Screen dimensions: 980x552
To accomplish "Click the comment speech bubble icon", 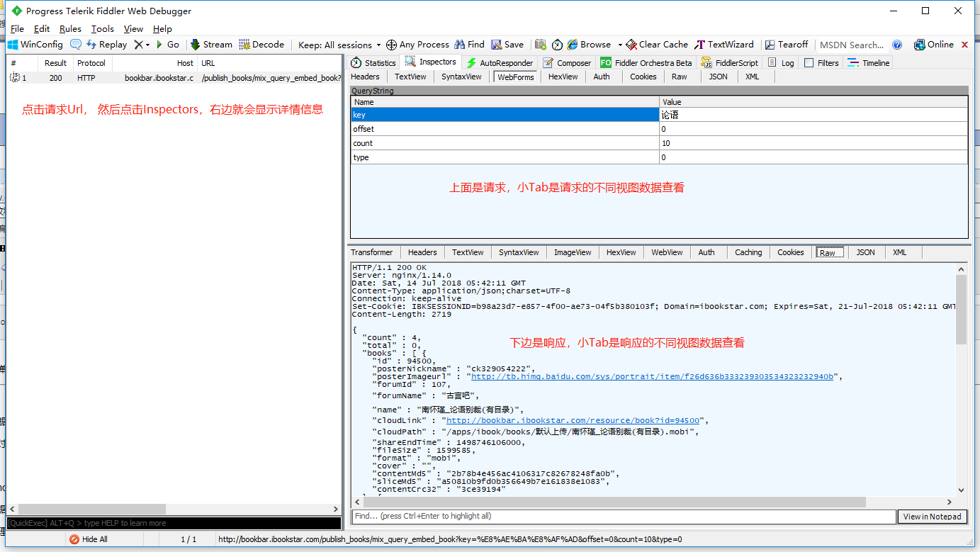I will (x=75, y=45).
